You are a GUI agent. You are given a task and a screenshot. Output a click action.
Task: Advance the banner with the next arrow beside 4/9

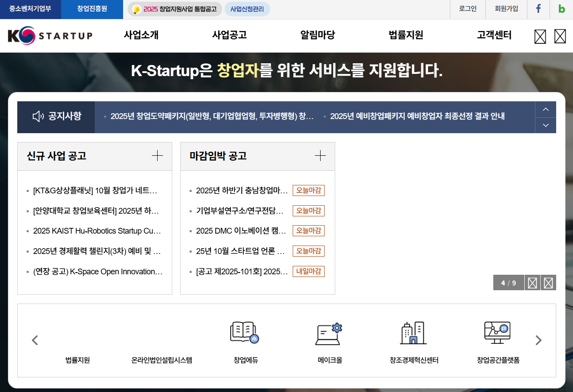tap(548, 282)
